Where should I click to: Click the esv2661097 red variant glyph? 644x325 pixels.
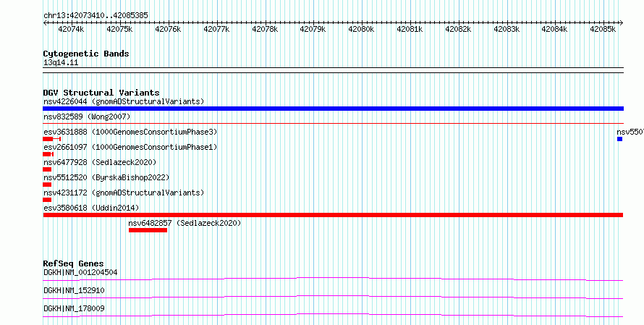coord(48,154)
